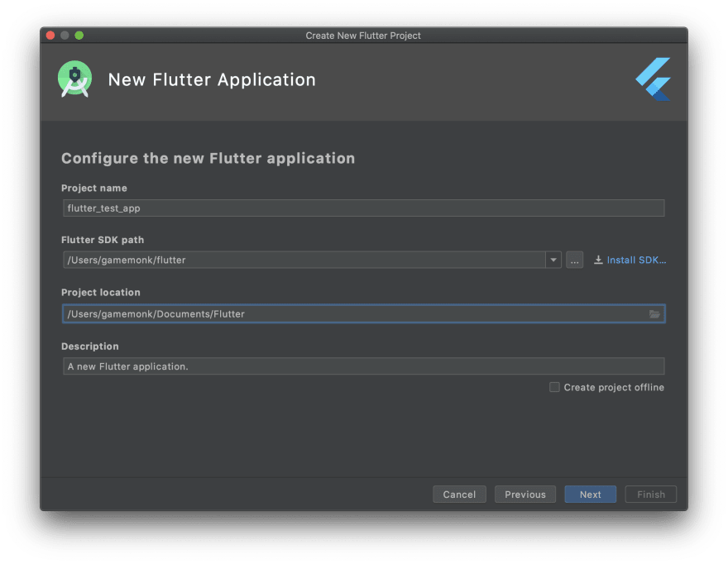Expand the Flutter SDK path dropdown arrow
Screen dimensions: 728x564
(x=553, y=260)
